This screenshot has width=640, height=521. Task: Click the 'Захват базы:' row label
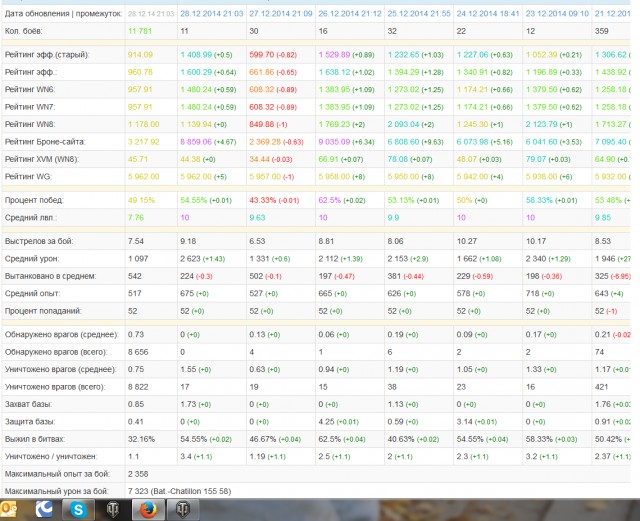click(28, 404)
